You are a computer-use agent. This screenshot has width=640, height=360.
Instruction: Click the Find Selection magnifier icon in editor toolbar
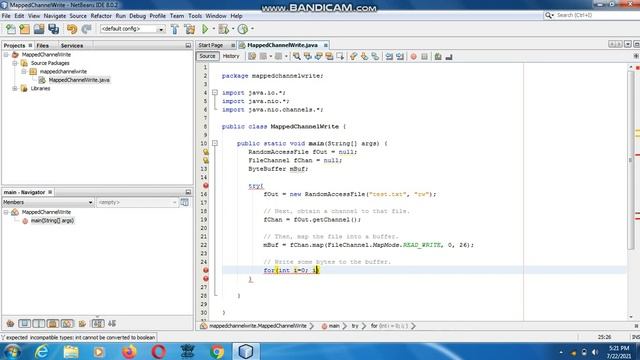[x=297, y=56]
